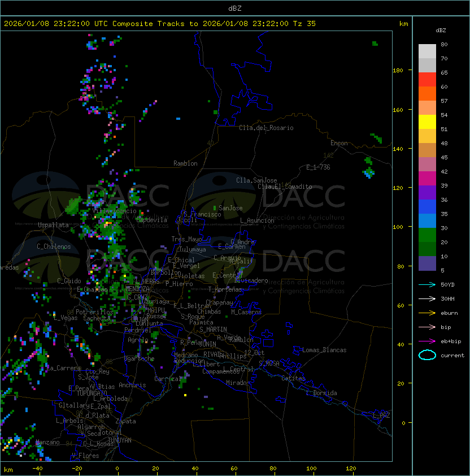Image resolution: width=470 pixels, height=476 pixels.
Task: Click the orange 60 dBZ color swatch
Action: [427, 93]
